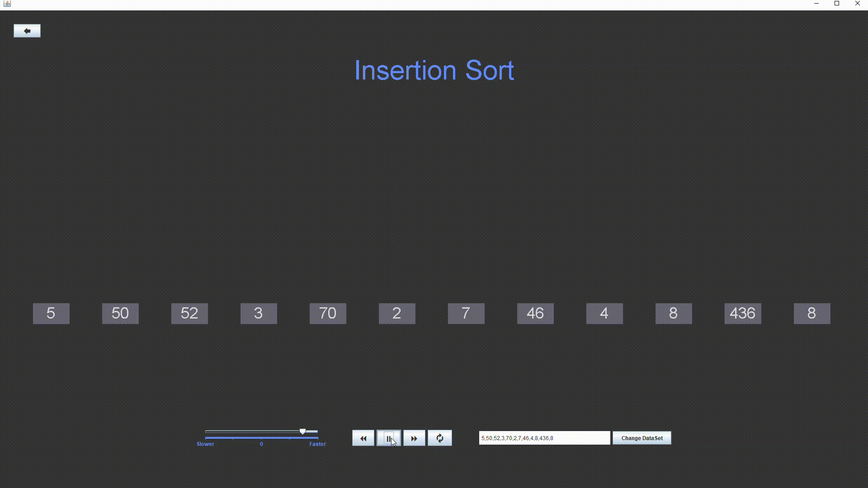Select the number 52 tile
Viewport: 868px width, 488px height.
[x=189, y=313]
